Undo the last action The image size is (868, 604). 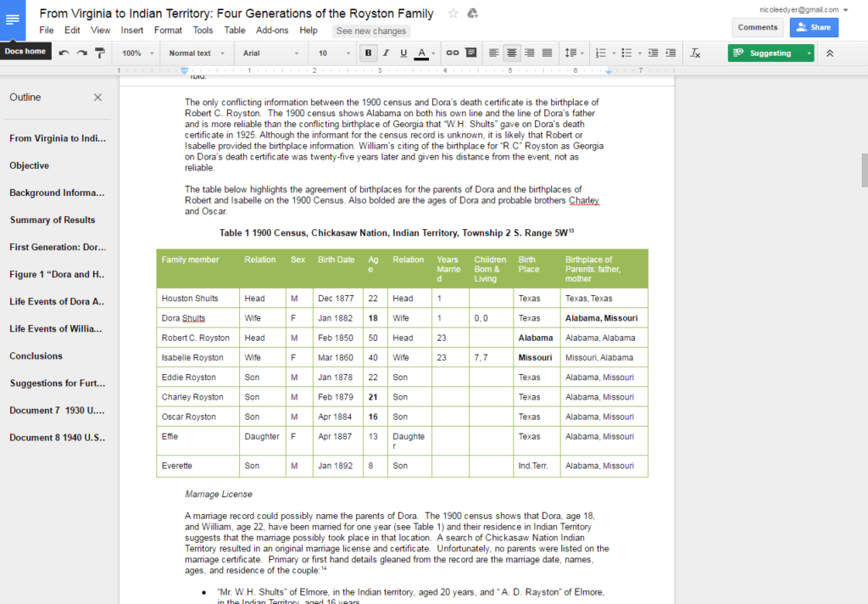coord(64,53)
